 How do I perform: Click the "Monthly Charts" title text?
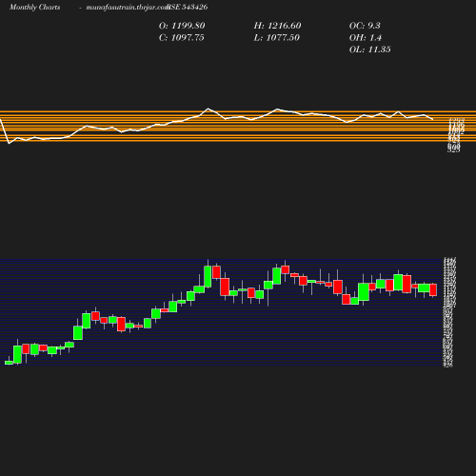[35, 8]
